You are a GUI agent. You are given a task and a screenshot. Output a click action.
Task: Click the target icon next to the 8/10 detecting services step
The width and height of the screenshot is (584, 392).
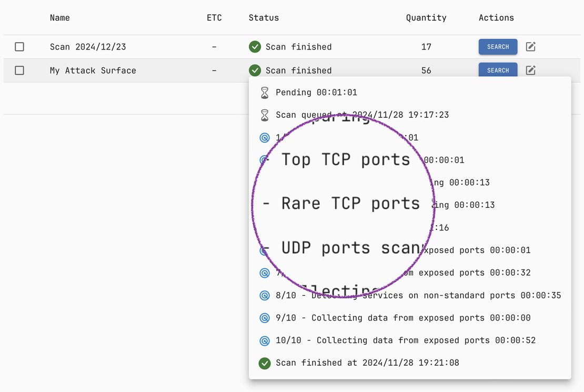pos(265,295)
